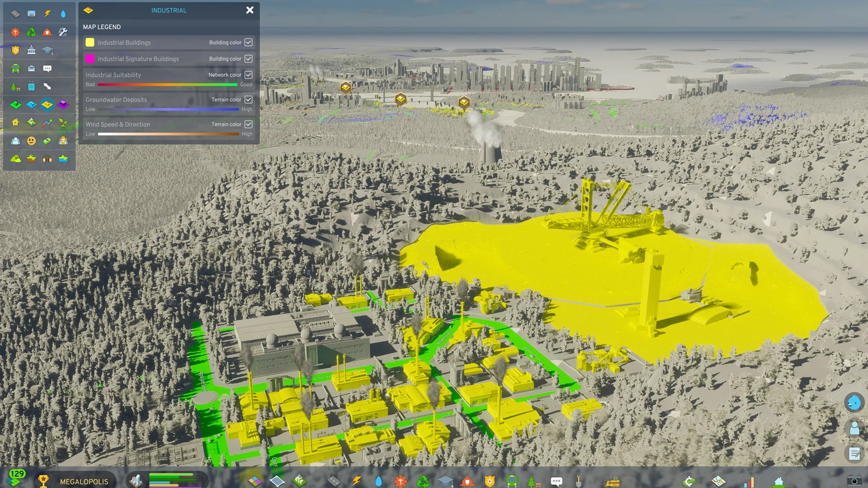The height and width of the screenshot is (488, 868).
Task: Open the Electricity info view in the left panel
Action: point(47,14)
